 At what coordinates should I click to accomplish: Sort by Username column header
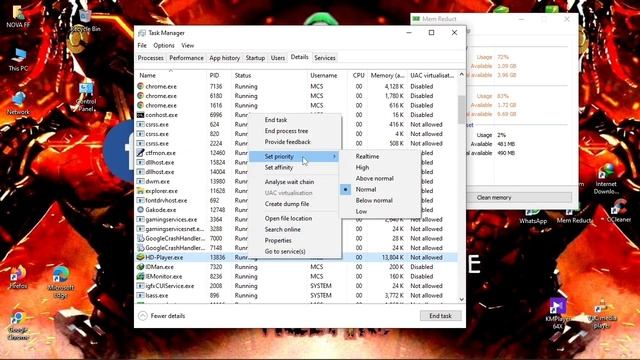point(327,76)
